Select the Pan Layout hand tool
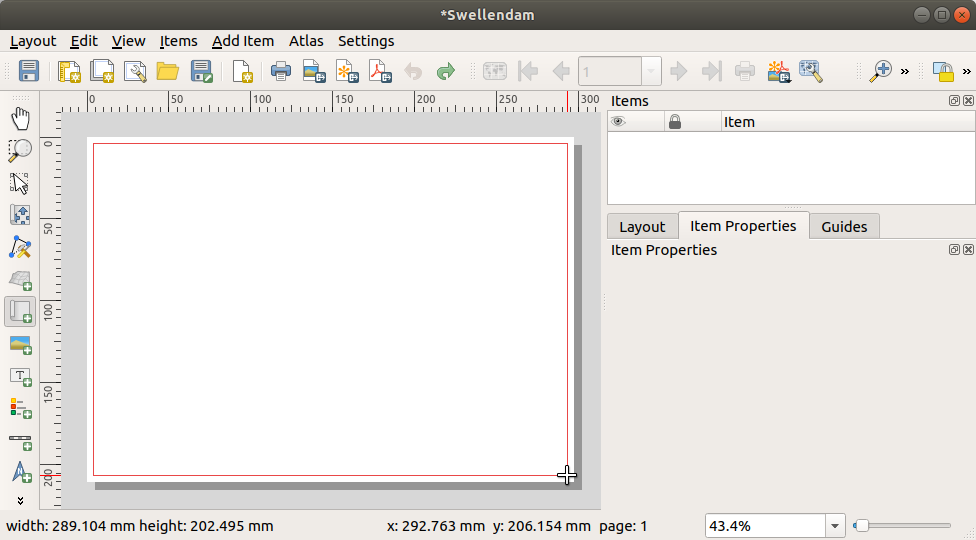The width and height of the screenshot is (976, 540). [20, 119]
